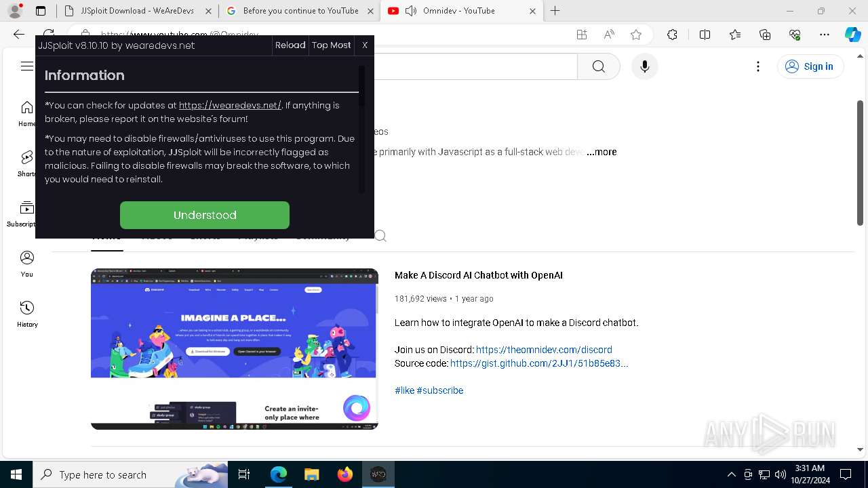868x488 pixels.
Task: Open Edge Extensions puzzle icon
Action: pos(672,35)
